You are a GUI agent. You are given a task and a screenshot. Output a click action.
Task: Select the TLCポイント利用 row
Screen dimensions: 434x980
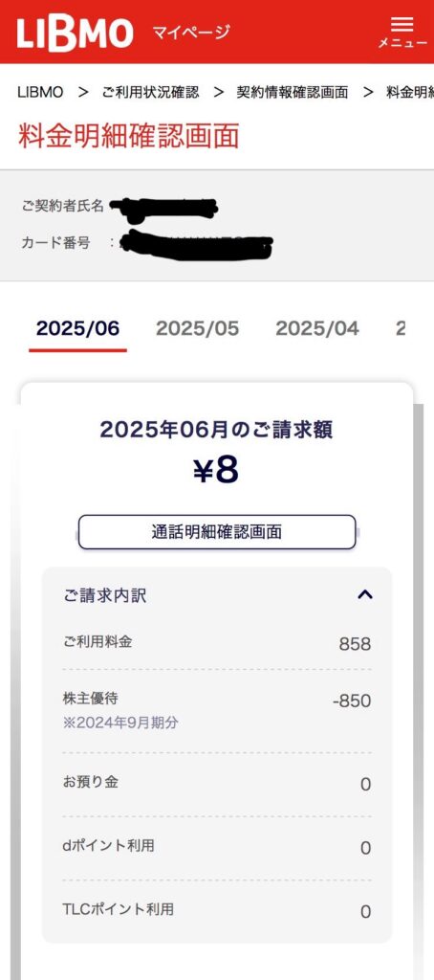click(217, 911)
